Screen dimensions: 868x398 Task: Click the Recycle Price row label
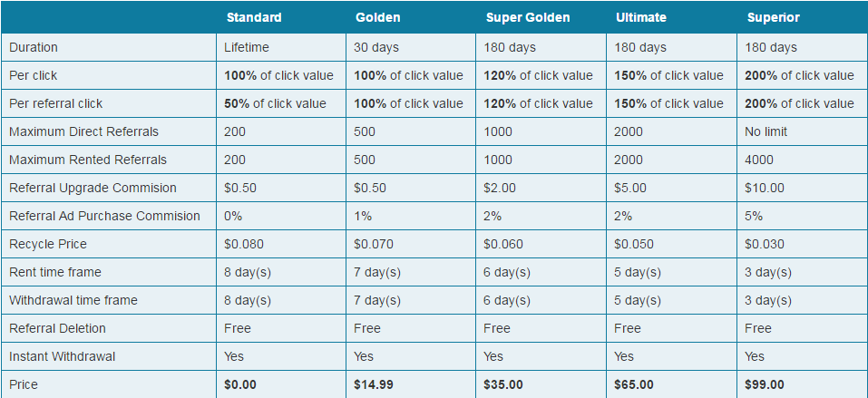[47, 244]
